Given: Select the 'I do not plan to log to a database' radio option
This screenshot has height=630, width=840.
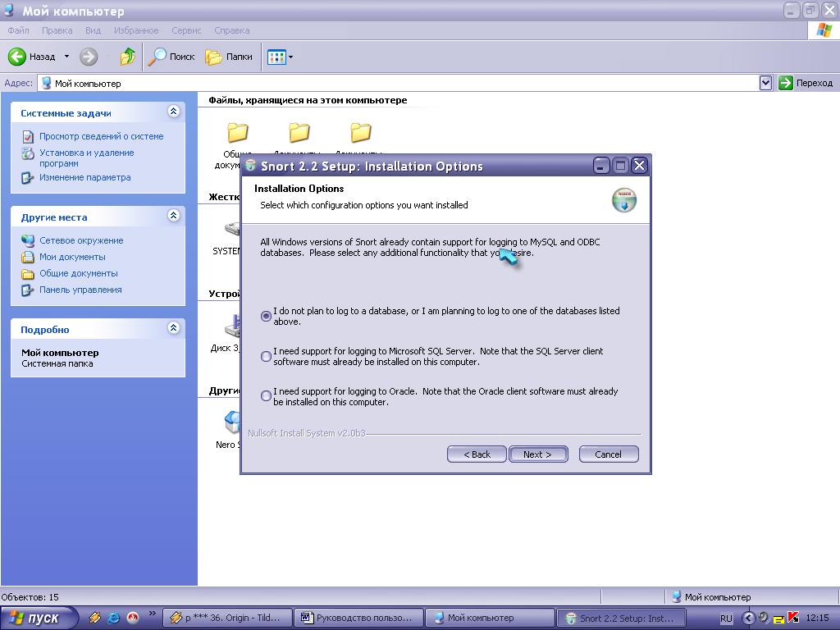Looking at the screenshot, I should pyautogui.click(x=266, y=316).
